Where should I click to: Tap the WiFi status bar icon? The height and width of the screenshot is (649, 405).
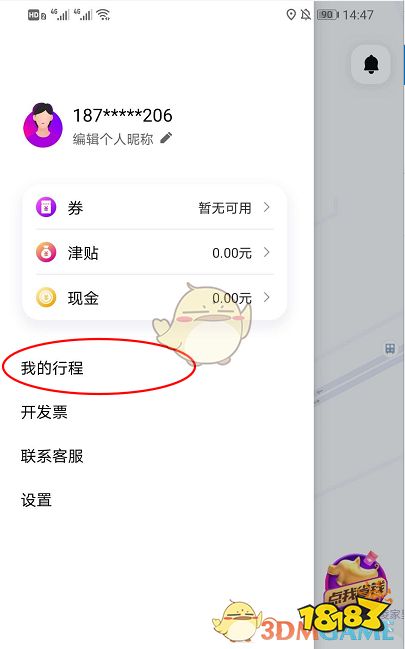point(103,15)
